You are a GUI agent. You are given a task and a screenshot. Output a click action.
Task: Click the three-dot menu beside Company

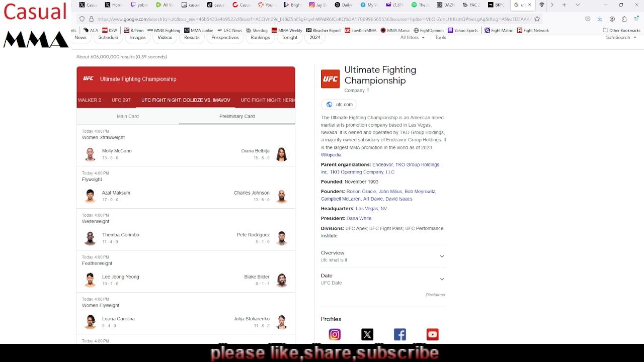(x=368, y=90)
